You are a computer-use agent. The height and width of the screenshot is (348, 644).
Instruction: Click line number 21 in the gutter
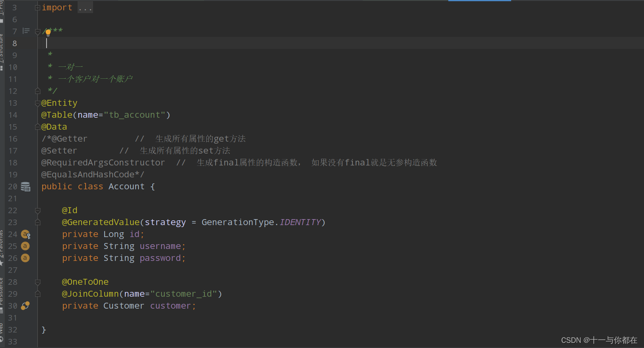pyautogui.click(x=13, y=198)
